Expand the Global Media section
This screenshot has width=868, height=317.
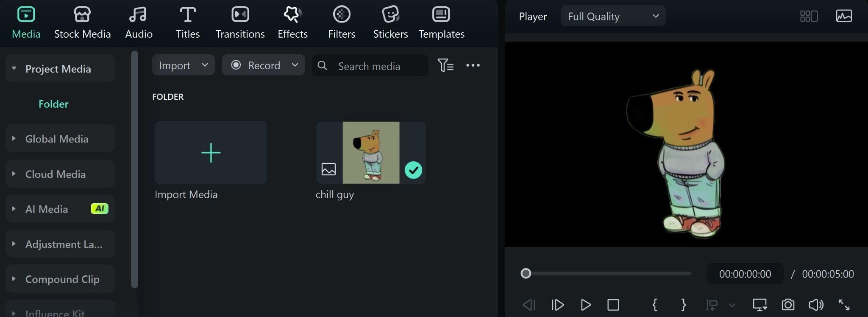[x=14, y=138]
